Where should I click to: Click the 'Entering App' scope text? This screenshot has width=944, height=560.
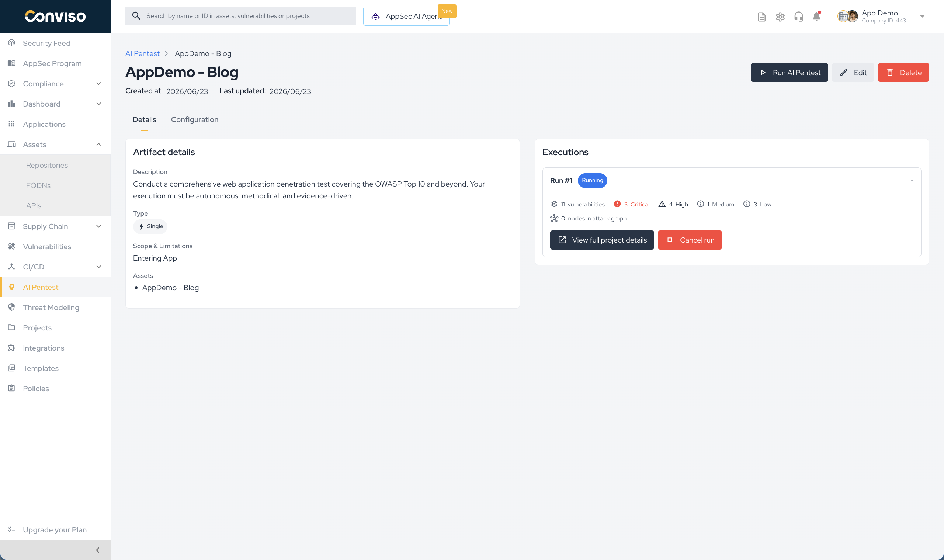pyautogui.click(x=155, y=258)
